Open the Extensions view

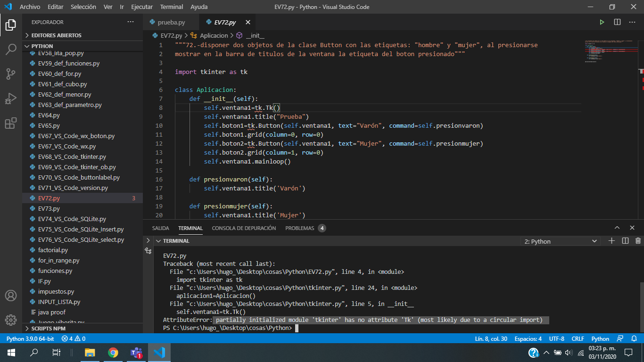(11, 123)
